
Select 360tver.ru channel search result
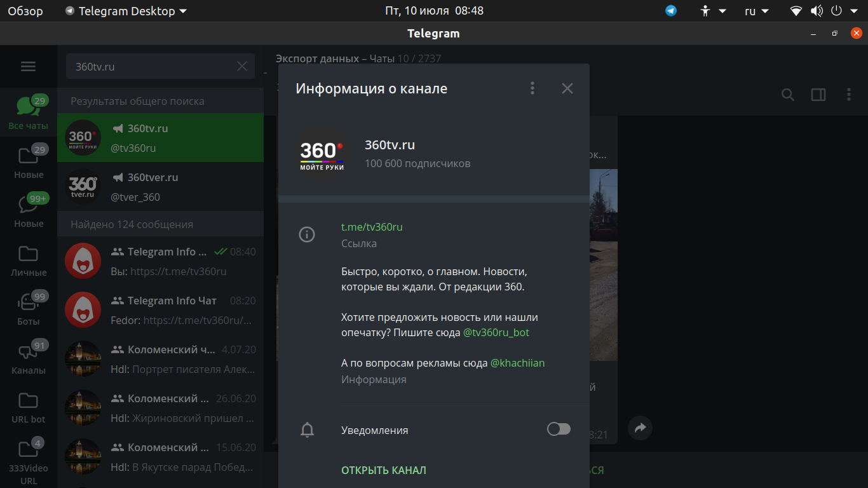(160, 187)
